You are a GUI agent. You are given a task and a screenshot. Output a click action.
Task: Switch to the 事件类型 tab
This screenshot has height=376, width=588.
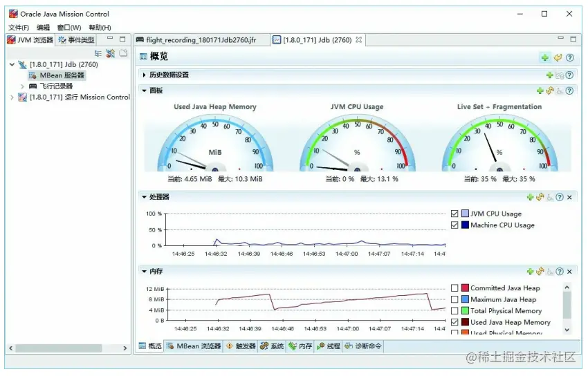[77, 39]
